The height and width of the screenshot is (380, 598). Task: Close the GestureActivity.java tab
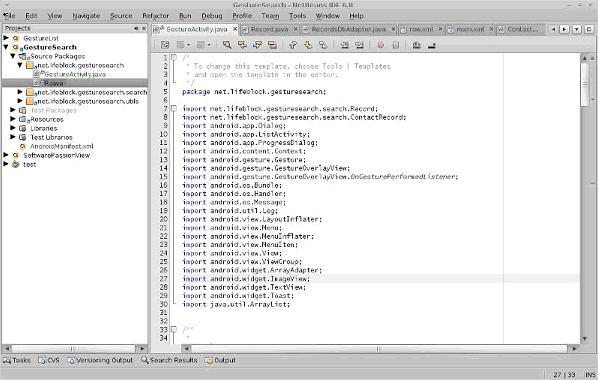pos(235,29)
